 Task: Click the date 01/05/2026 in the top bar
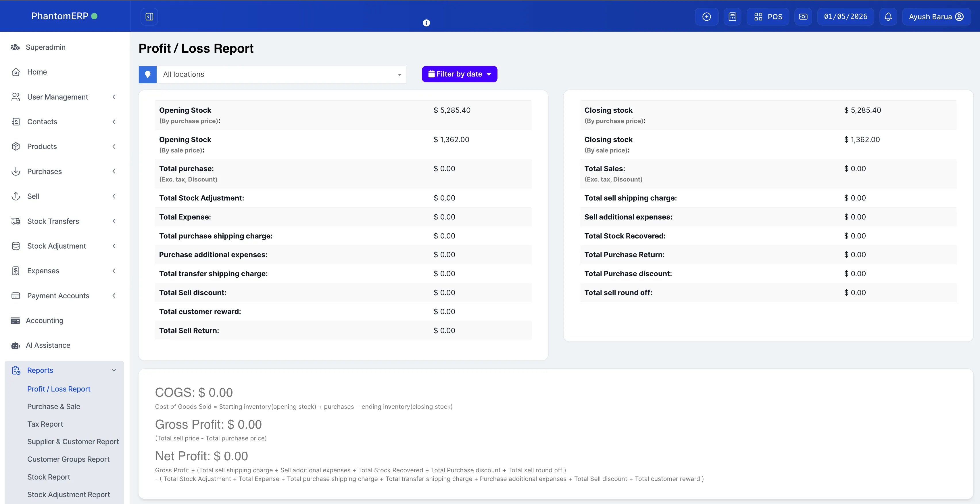tap(845, 16)
